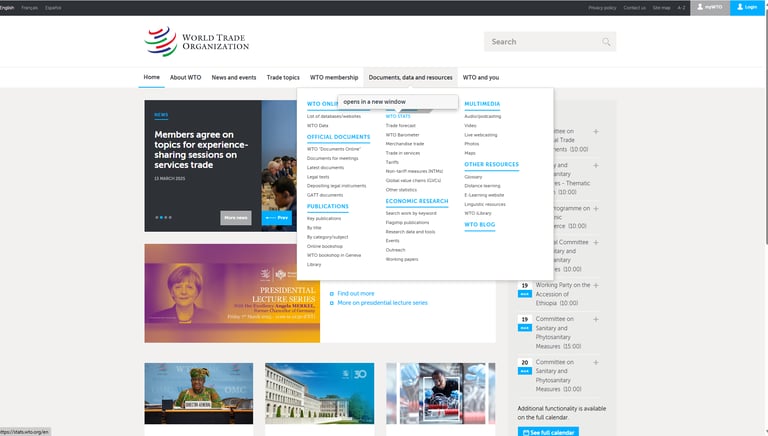Switch language to Español
Viewport: 768px width, 436px height.
click(x=53, y=8)
